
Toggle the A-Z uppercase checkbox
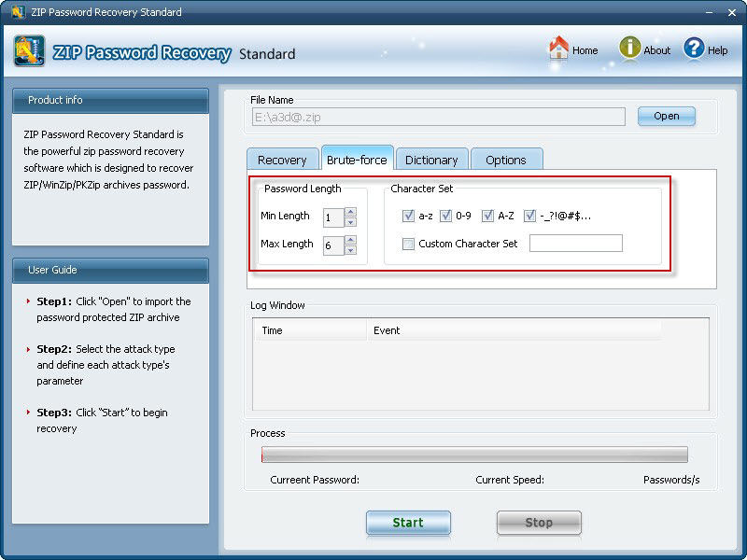point(487,217)
